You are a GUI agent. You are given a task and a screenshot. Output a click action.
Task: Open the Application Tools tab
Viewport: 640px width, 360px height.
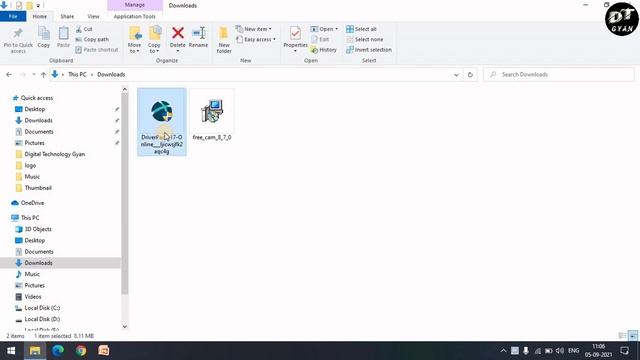point(135,16)
